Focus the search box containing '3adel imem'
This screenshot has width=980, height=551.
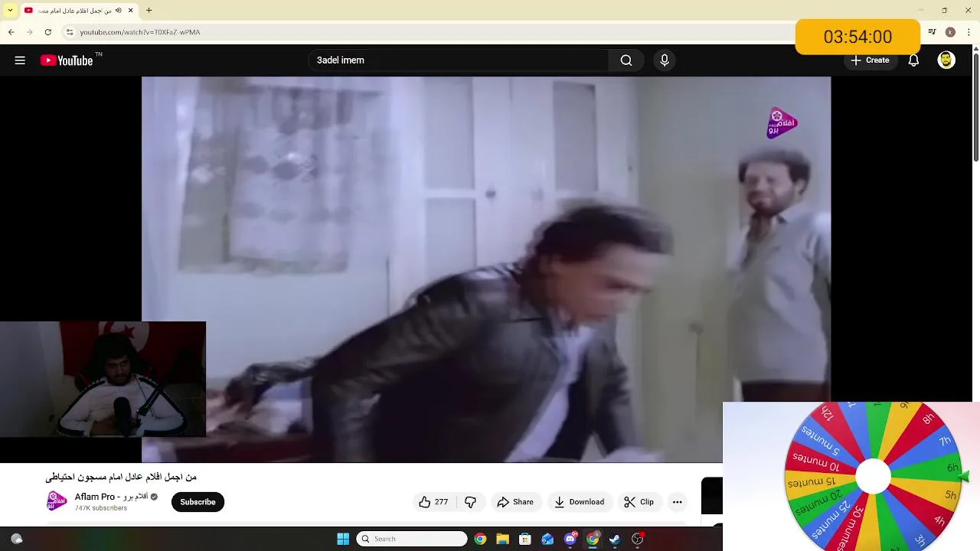[459, 60]
